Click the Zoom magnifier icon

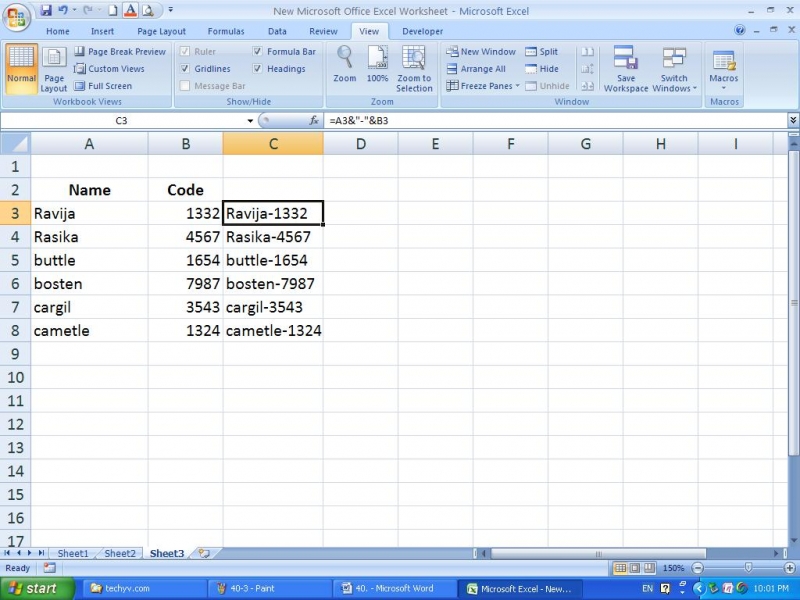345,59
